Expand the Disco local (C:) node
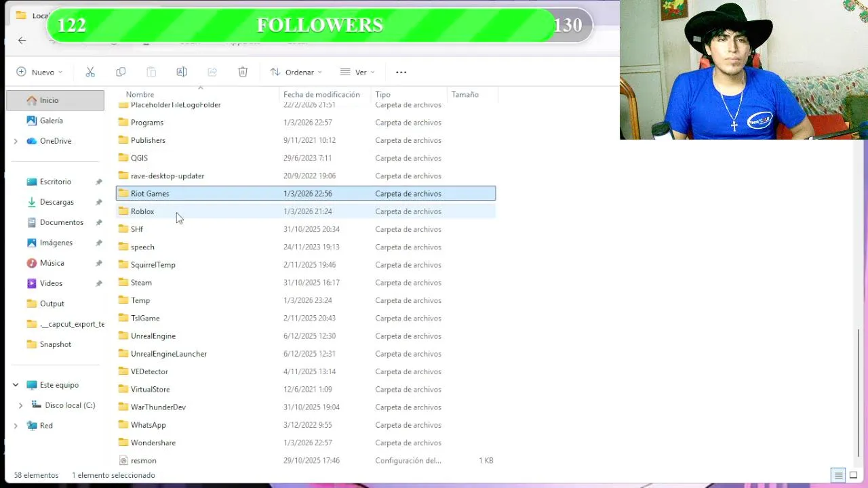The width and height of the screenshot is (868, 488). (20, 405)
